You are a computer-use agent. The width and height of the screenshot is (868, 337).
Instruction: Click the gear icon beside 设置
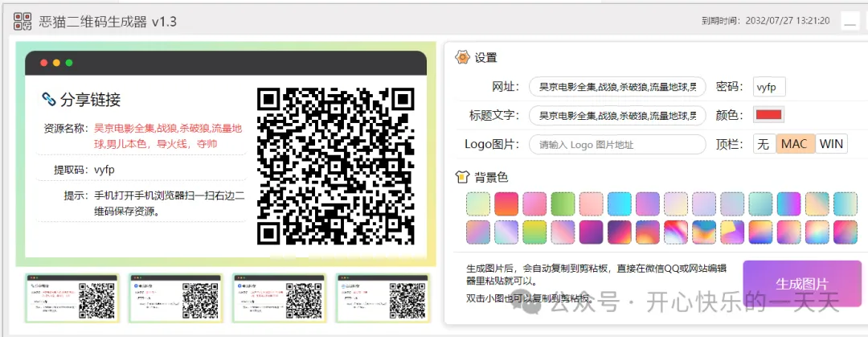click(x=462, y=58)
